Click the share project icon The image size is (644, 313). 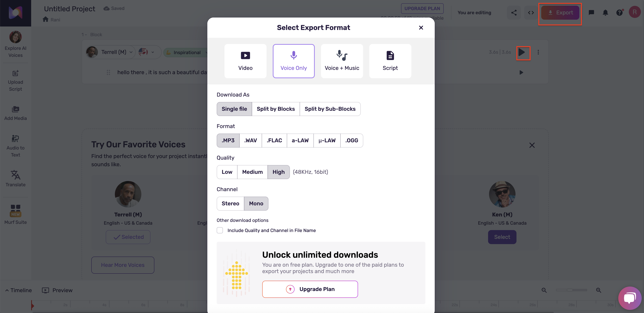(x=514, y=12)
